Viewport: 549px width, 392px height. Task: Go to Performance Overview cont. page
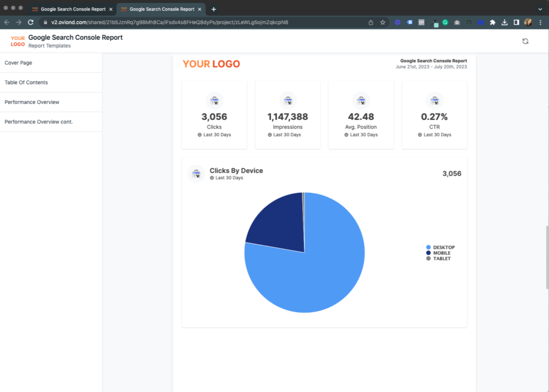click(51, 122)
